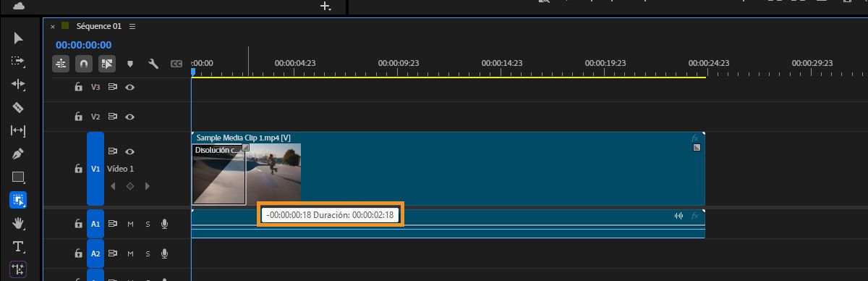868x281 pixels.
Task: Hide V1 track output eye
Action: click(x=130, y=151)
